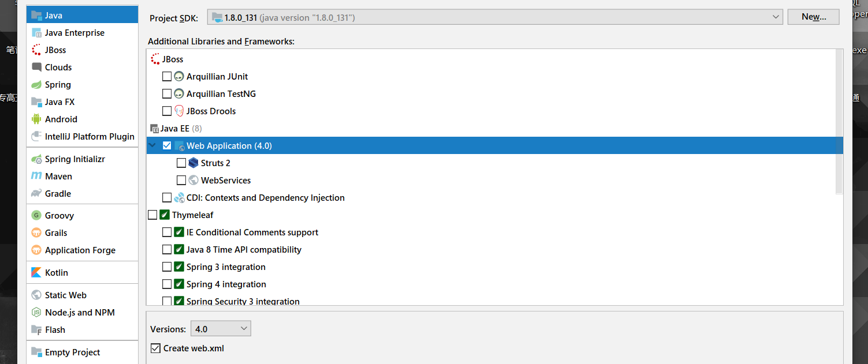Click the Node.js and NPM icon
Image resolution: width=868 pixels, height=364 pixels.
[36, 313]
